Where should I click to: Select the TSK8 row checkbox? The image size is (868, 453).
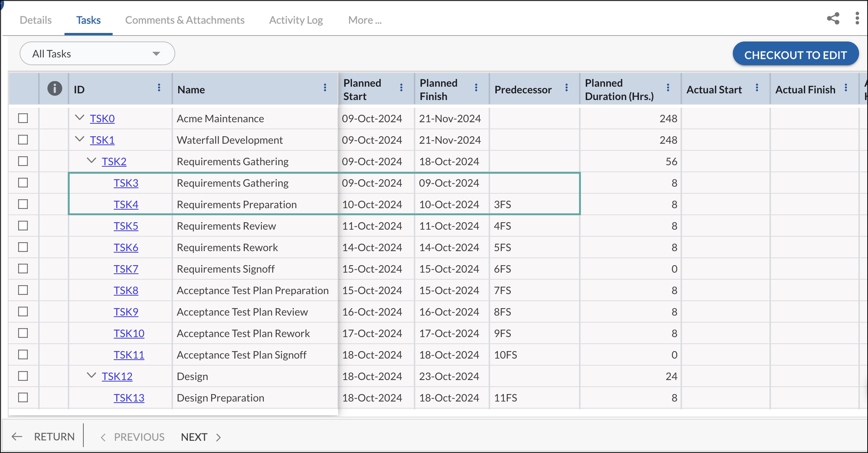point(23,290)
